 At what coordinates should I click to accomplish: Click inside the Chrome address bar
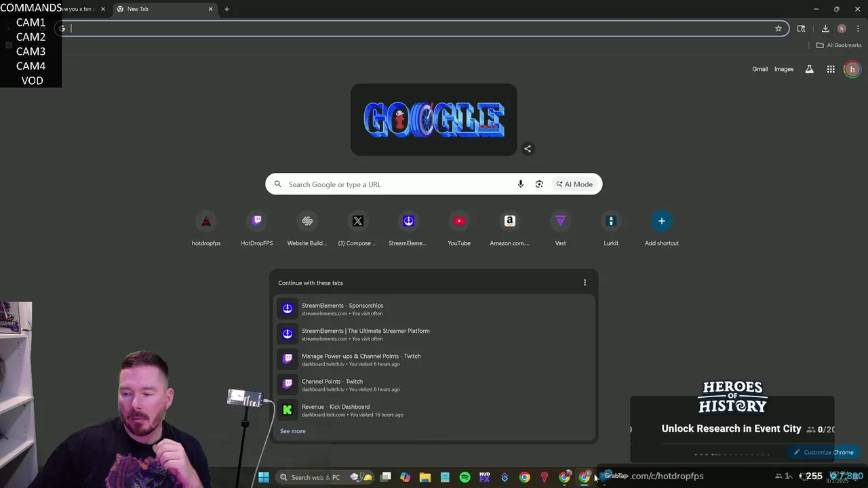pos(420,28)
